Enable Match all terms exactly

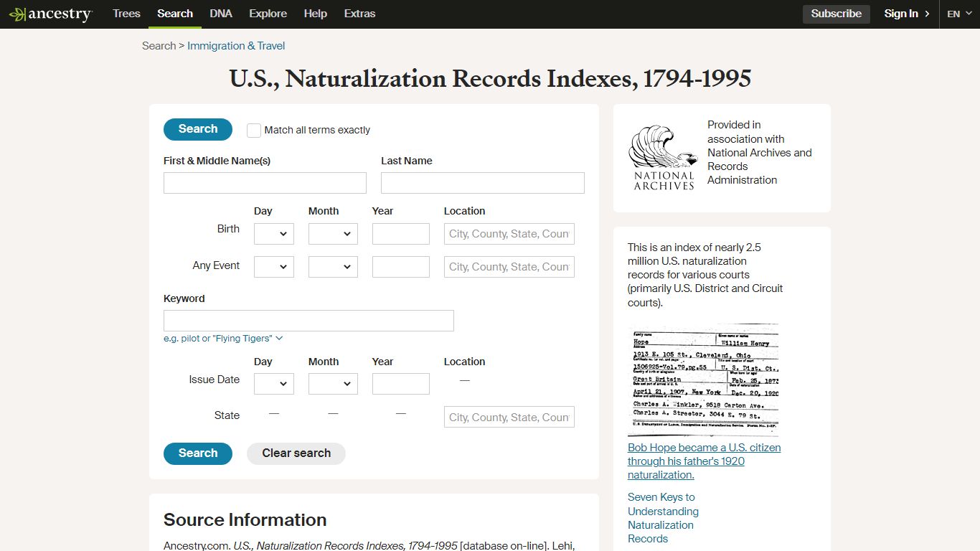pyautogui.click(x=254, y=131)
